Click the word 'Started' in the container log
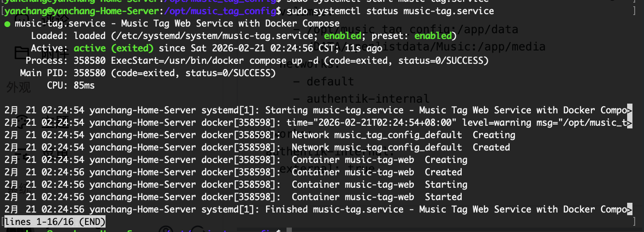The image size is (644, 232). click(443, 197)
